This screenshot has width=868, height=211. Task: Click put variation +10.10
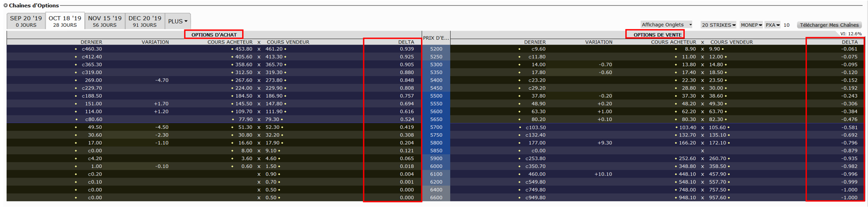[x=603, y=174]
